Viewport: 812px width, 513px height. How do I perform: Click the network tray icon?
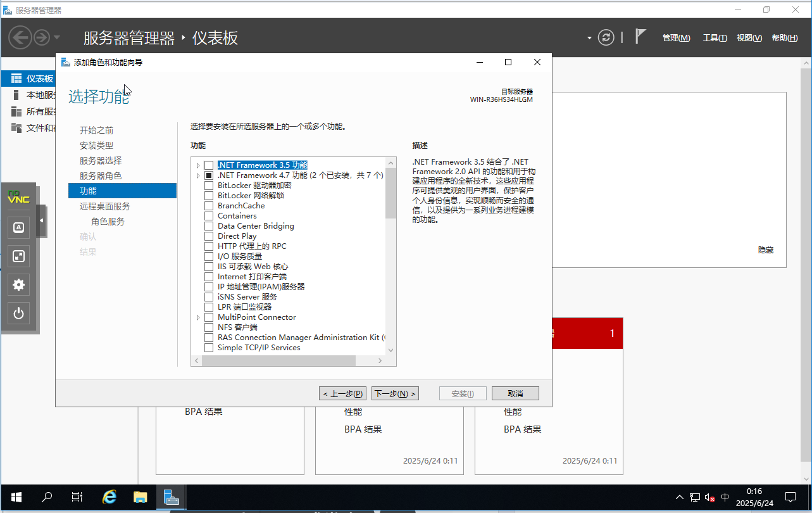[695, 498]
